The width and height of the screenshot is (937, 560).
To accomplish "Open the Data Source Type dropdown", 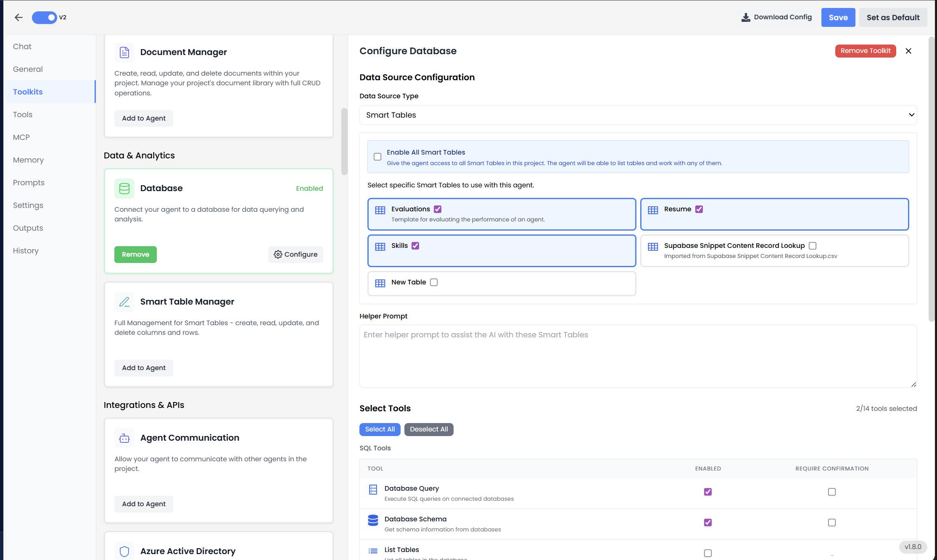I will coord(638,115).
